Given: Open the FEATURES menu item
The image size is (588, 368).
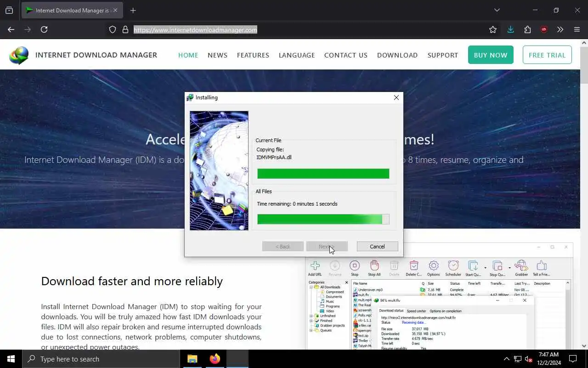Looking at the screenshot, I should point(253,55).
